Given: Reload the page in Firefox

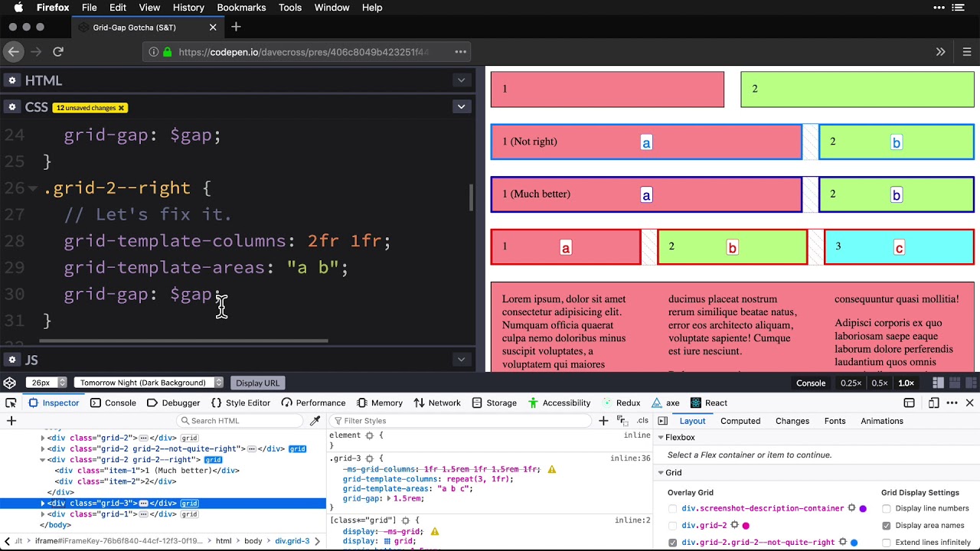Looking at the screenshot, I should click(x=58, y=51).
